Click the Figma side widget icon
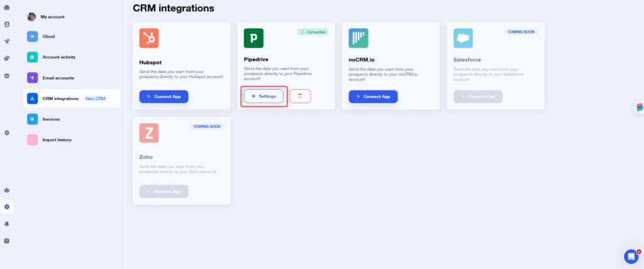 pyautogui.click(x=640, y=108)
